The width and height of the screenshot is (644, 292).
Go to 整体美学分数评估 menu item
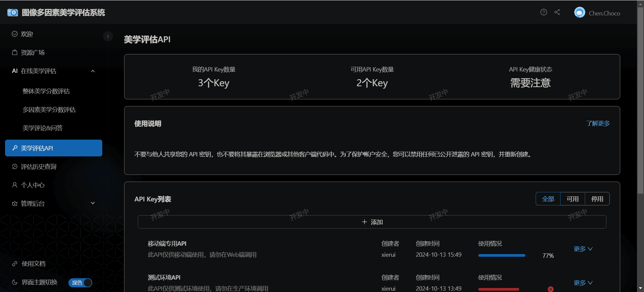[x=46, y=91]
